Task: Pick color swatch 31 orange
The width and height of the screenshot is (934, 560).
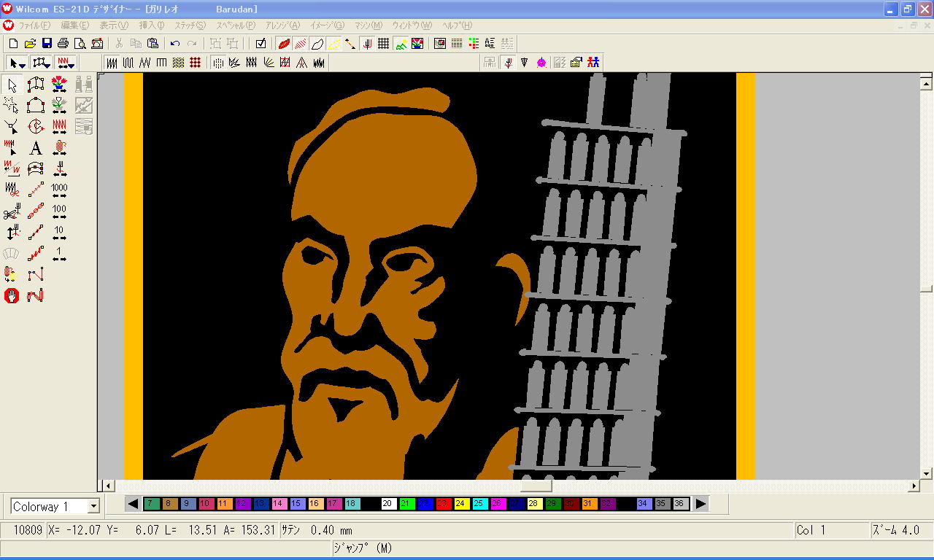Action: pyautogui.click(x=590, y=504)
